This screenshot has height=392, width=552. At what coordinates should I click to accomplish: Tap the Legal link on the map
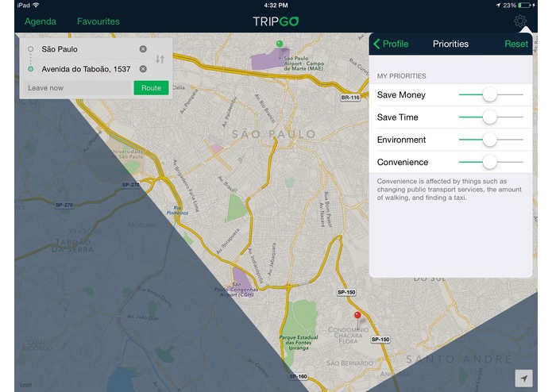25,385
